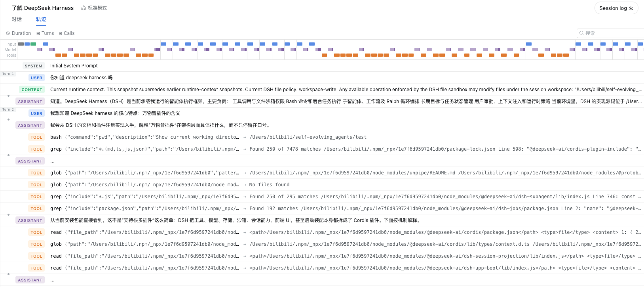
Task: Select the 轨迹 tab
Action: click(x=41, y=19)
